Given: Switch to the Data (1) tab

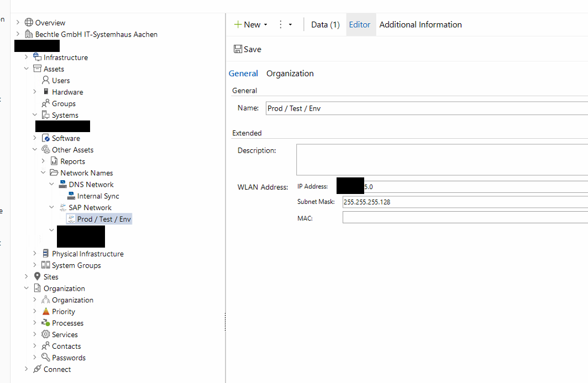Looking at the screenshot, I should pos(325,24).
